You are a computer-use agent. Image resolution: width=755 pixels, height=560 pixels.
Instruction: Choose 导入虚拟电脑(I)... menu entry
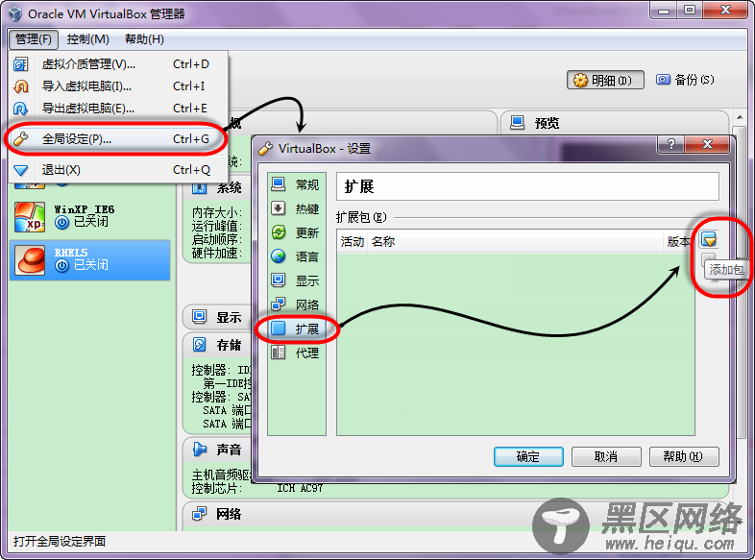(x=118, y=85)
